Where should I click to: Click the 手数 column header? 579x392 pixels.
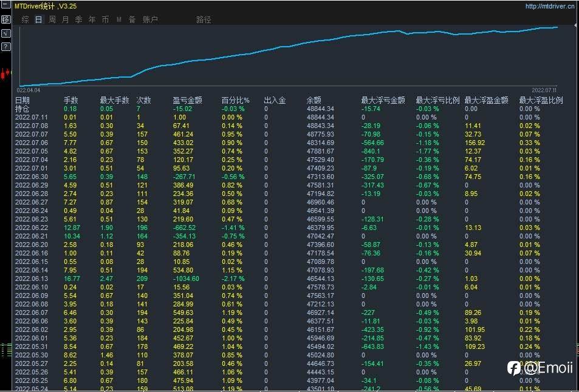point(71,100)
